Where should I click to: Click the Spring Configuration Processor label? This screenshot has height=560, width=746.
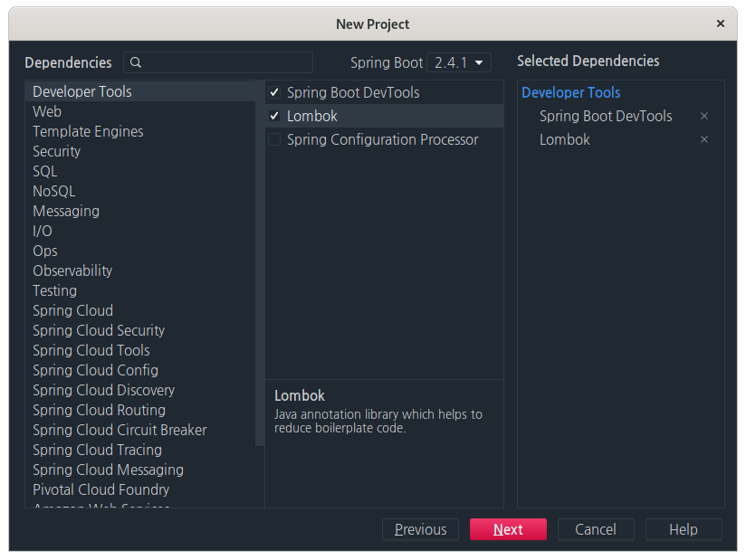pos(383,139)
